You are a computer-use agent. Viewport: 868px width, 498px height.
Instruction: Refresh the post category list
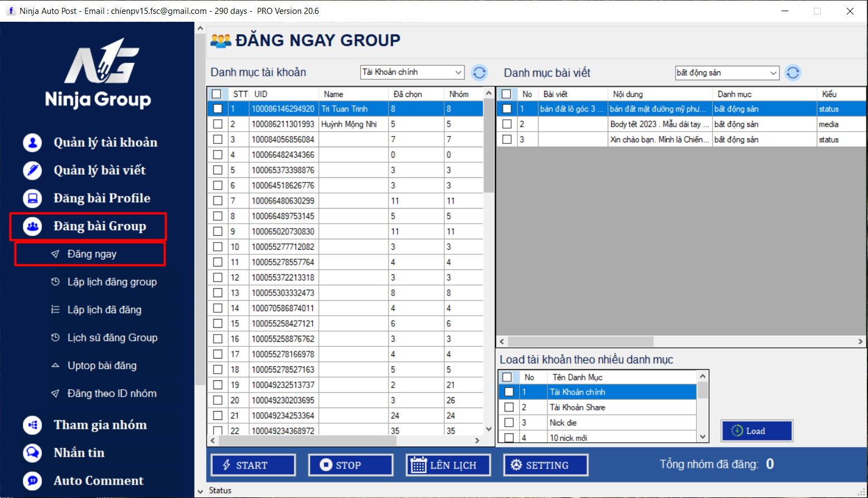tap(793, 72)
